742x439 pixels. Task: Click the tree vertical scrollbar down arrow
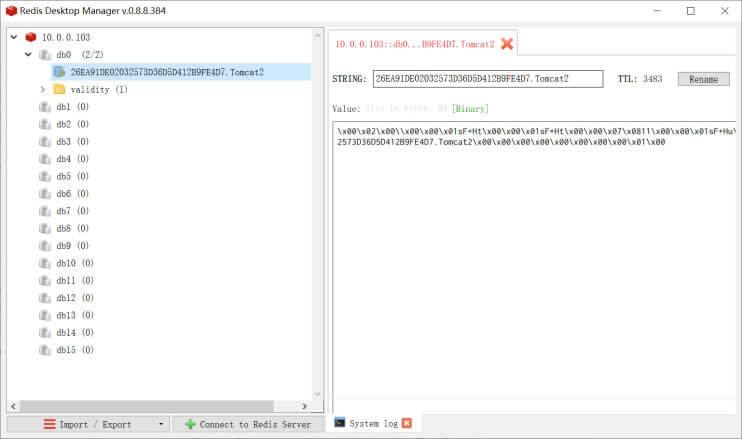point(318,394)
